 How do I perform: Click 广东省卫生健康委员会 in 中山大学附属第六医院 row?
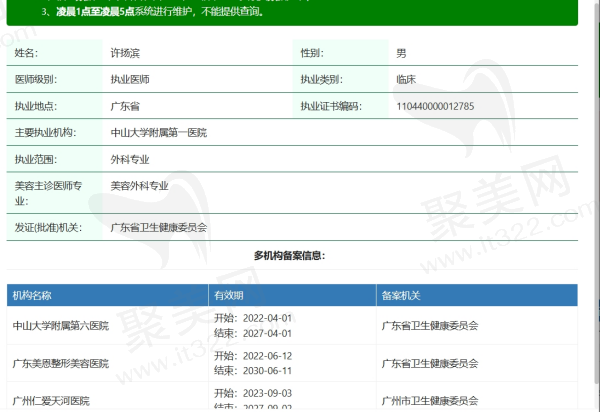(430, 326)
